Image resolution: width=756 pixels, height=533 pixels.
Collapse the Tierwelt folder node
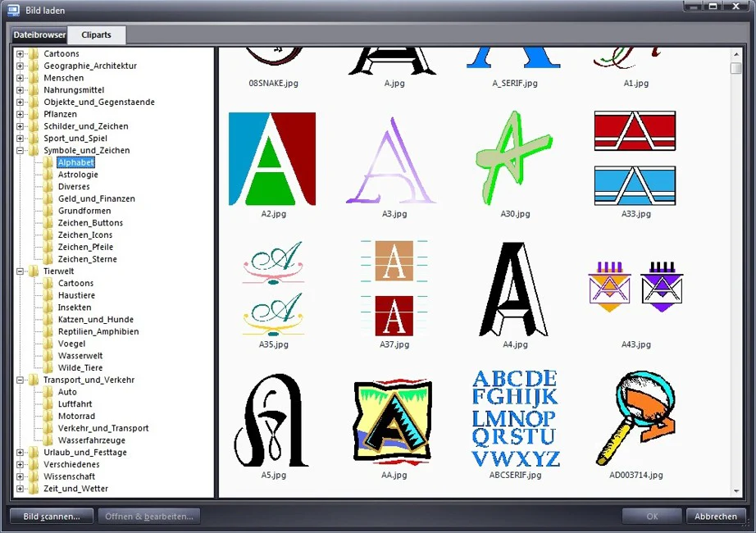tap(20, 271)
